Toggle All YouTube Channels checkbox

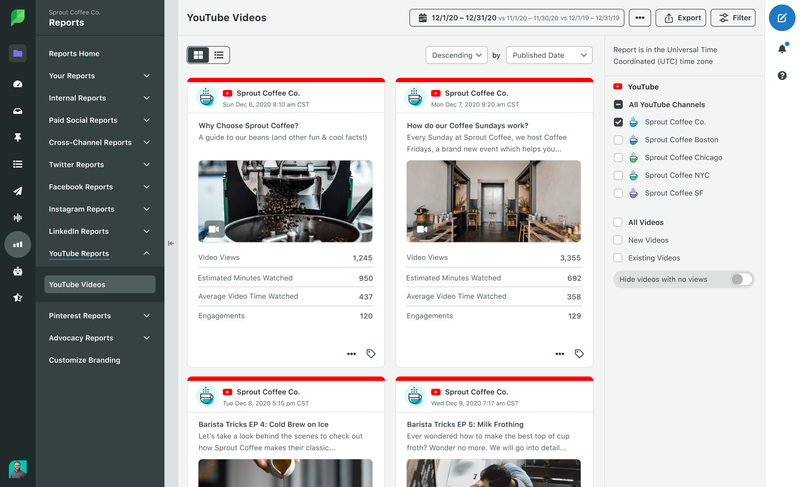coord(618,105)
